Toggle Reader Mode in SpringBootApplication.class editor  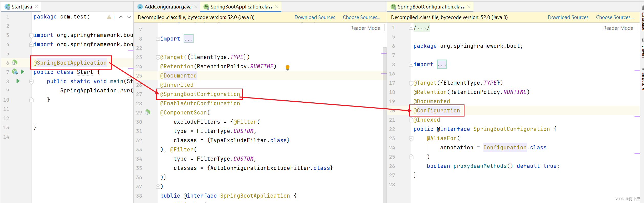[x=365, y=28]
